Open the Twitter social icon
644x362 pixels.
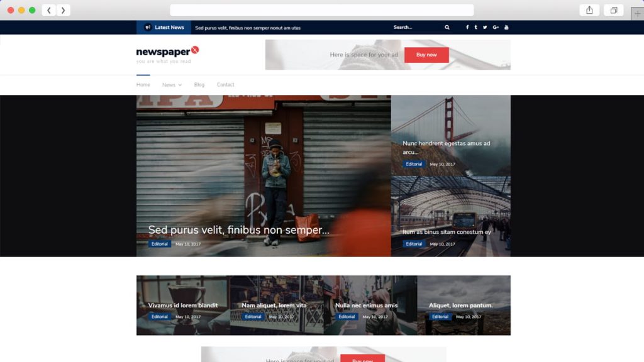click(485, 28)
